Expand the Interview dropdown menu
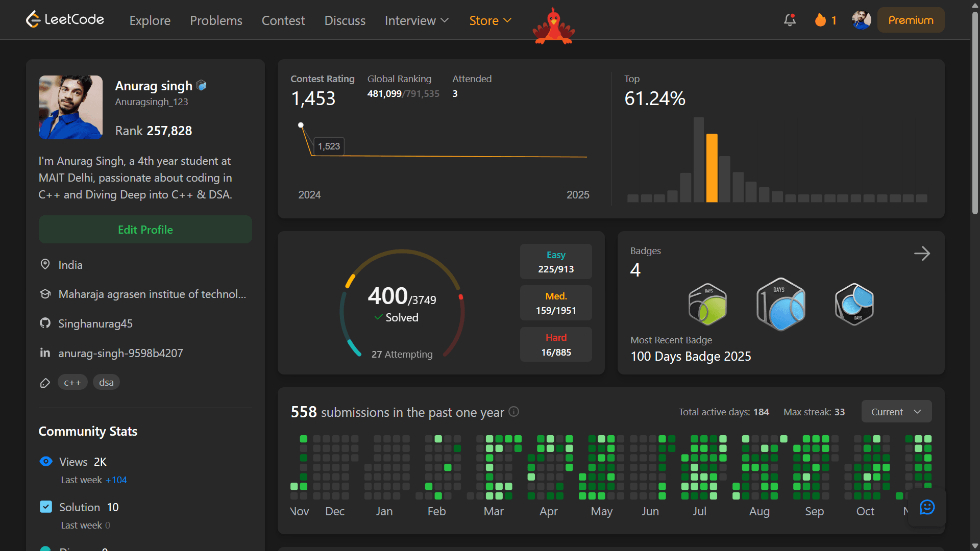 tap(416, 20)
